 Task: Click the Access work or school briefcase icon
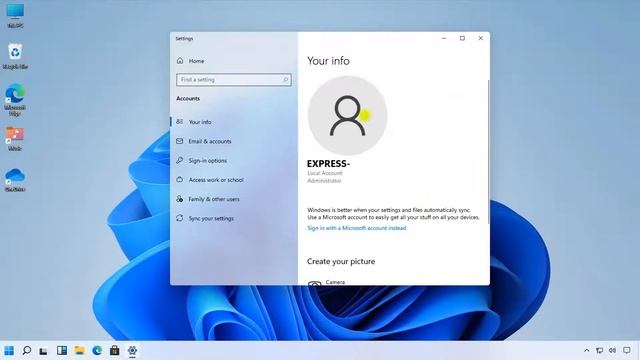(180, 179)
